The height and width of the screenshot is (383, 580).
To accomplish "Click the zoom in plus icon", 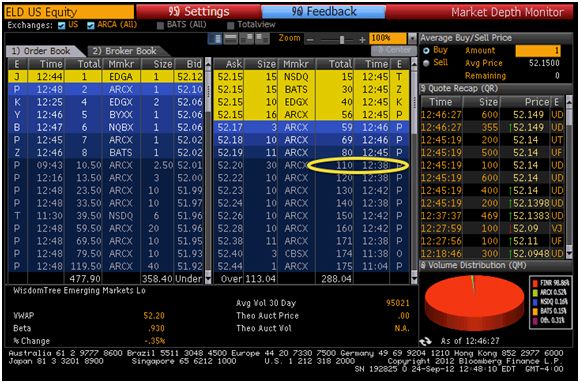I will tap(362, 40).
